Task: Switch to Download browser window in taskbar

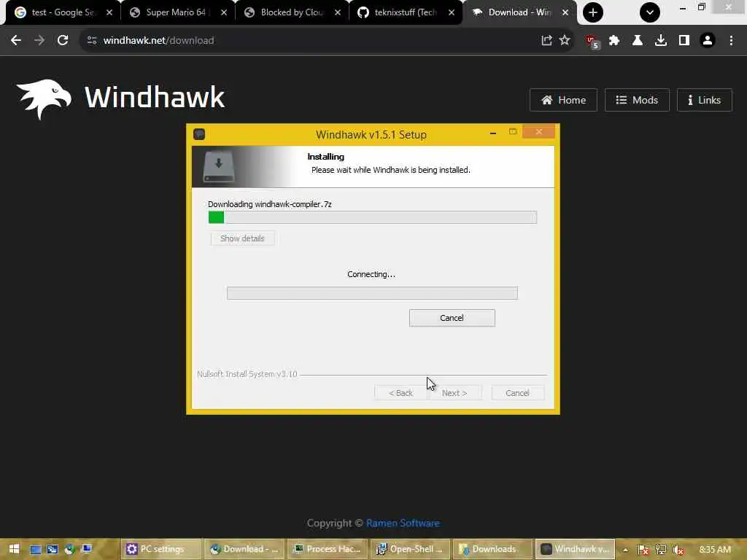Action: point(244,549)
